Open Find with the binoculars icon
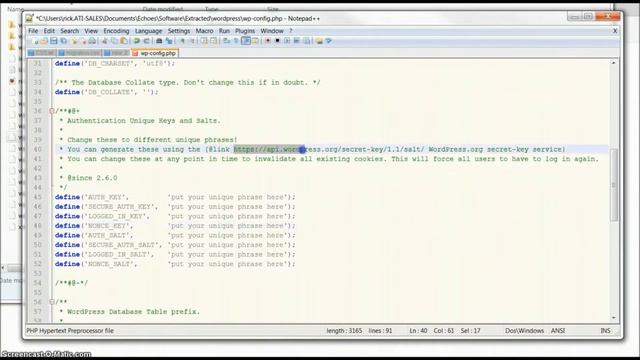Image resolution: width=640 pixels, height=360 pixels. (159, 41)
